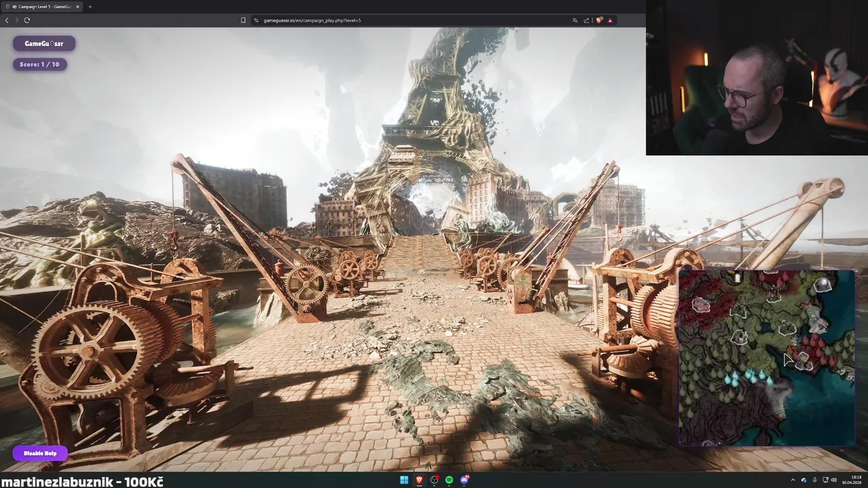868x488 pixels.
Task: Open Brave Shields lion icon
Action: point(599,20)
